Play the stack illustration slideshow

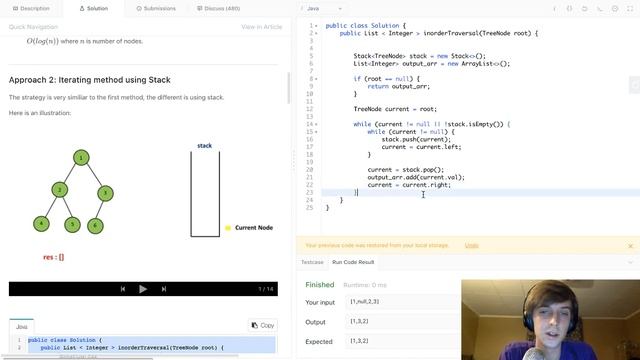(143, 289)
